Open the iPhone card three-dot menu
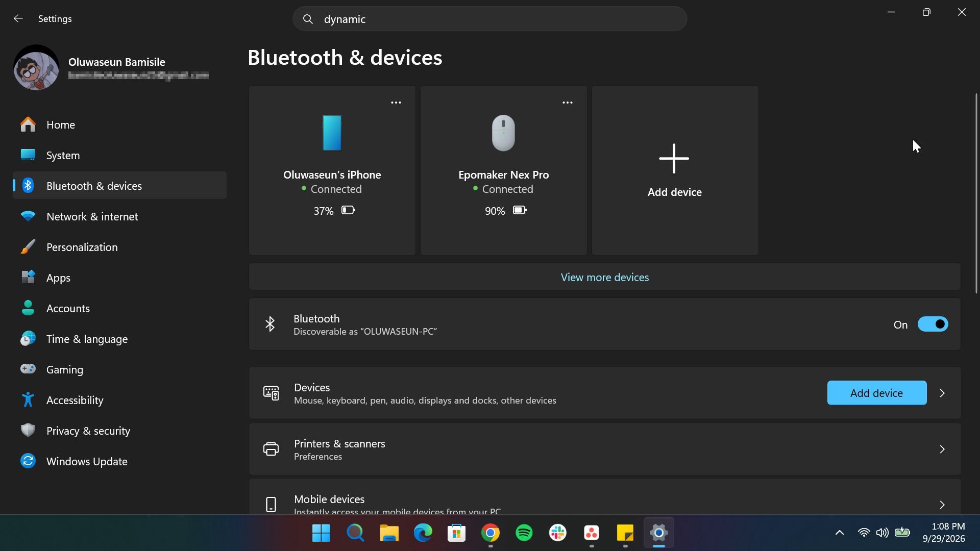Image resolution: width=980 pixels, height=551 pixels. 396,103
